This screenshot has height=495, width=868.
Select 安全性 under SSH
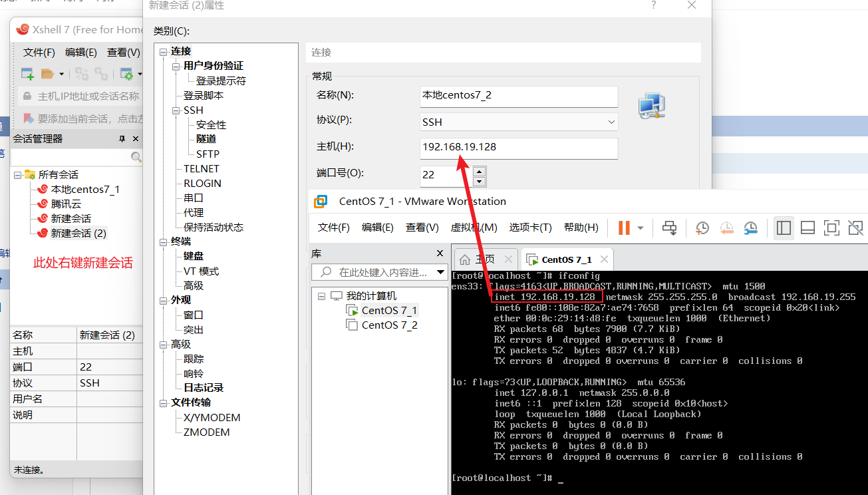click(212, 124)
